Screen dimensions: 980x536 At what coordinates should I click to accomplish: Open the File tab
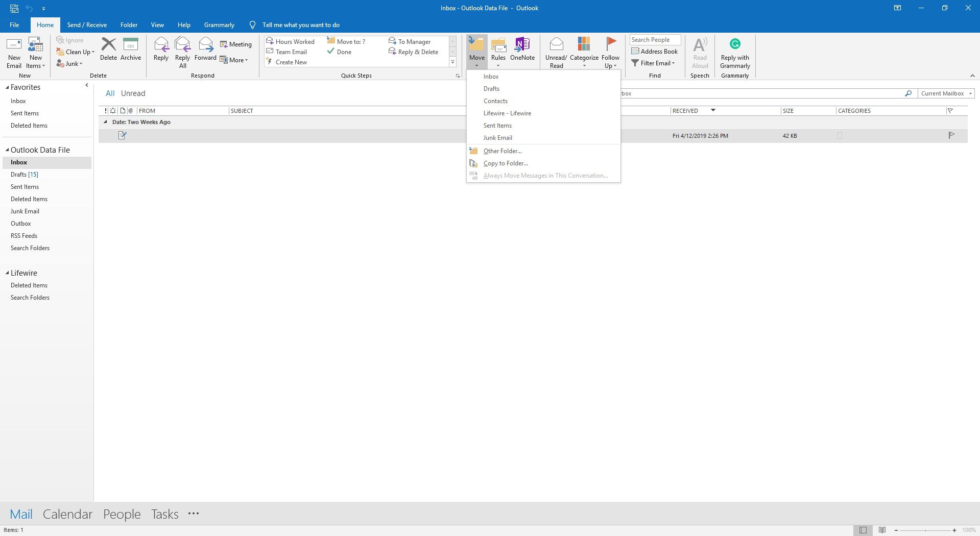[x=14, y=25]
